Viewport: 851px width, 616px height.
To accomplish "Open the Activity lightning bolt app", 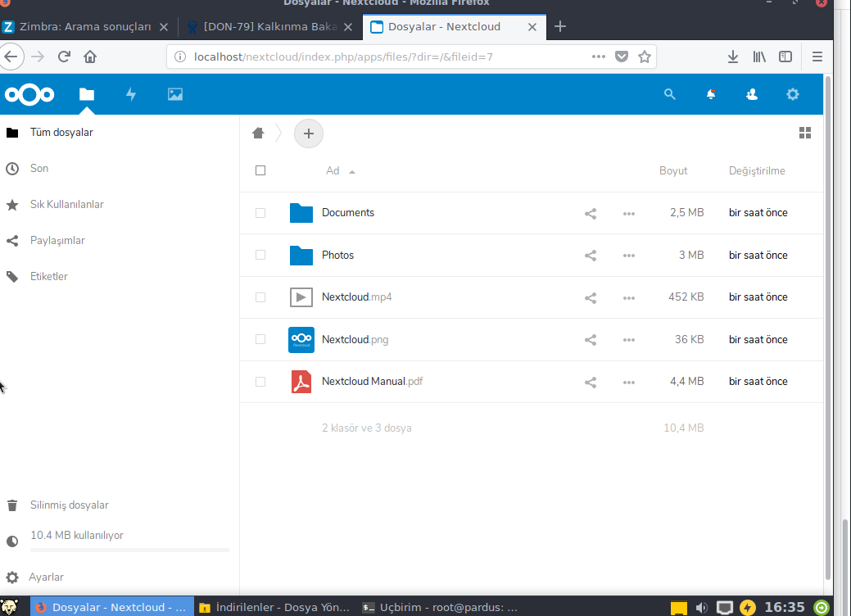I will (130, 94).
